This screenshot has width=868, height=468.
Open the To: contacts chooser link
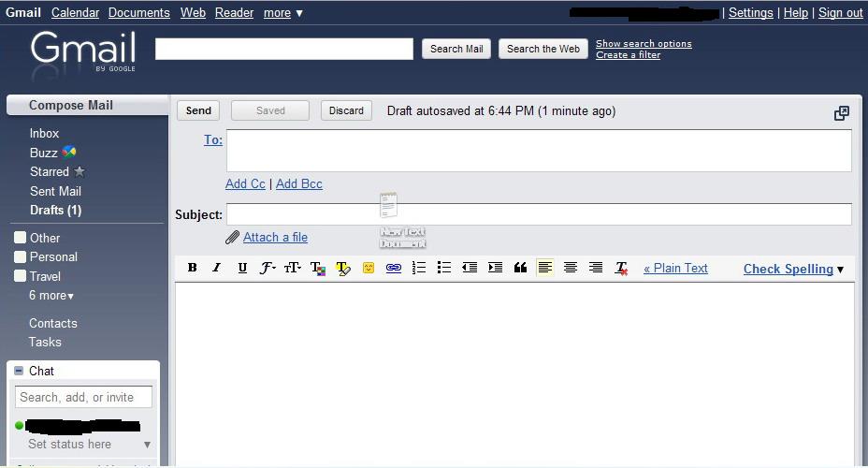click(x=213, y=139)
